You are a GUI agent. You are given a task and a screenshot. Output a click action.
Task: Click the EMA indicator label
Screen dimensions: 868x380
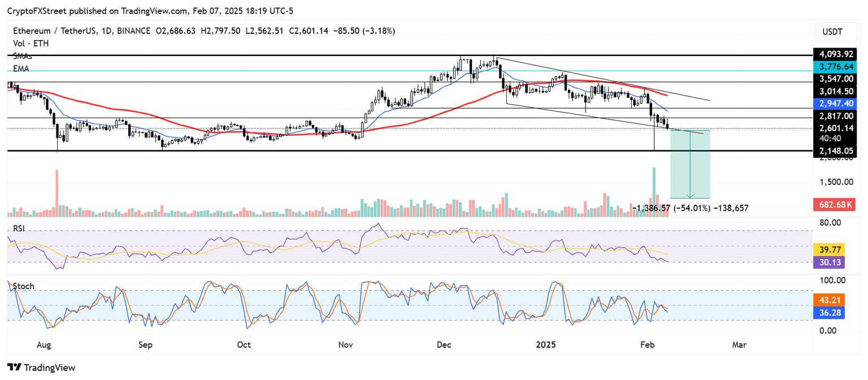(x=21, y=68)
